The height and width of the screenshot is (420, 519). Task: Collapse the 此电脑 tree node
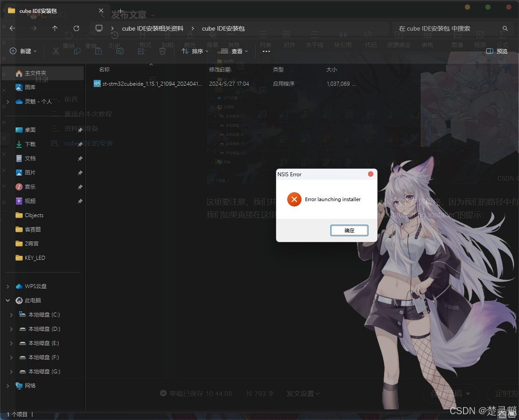point(8,301)
